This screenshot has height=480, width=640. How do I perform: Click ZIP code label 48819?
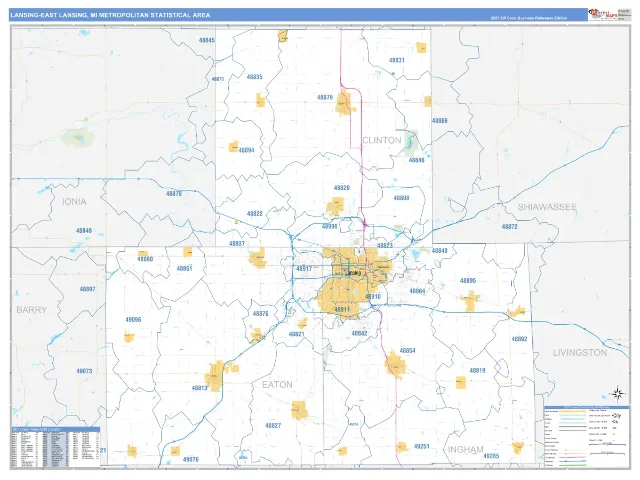coord(477,371)
